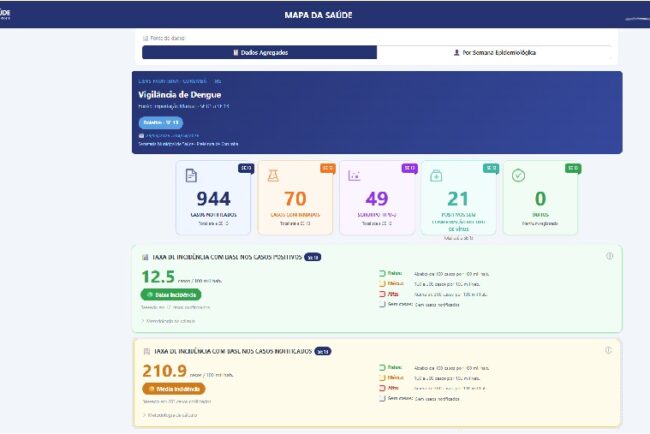
Task: Click the document icon on Casos Notificados card
Action: point(191,176)
